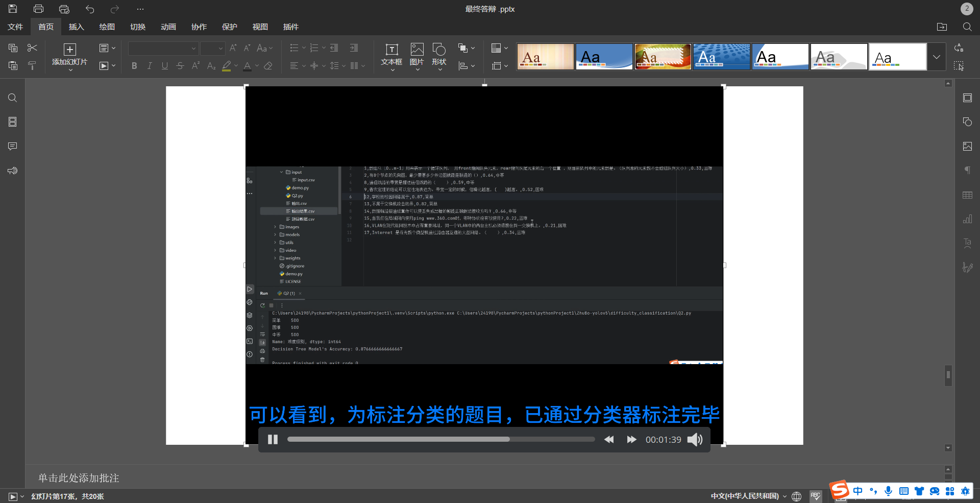Switch to the 插入 tab

point(76,27)
